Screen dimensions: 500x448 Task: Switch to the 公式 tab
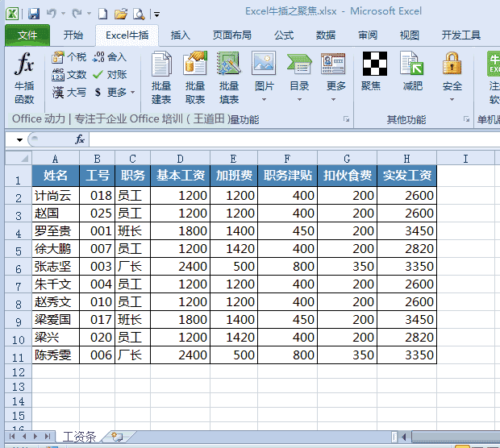(x=284, y=35)
